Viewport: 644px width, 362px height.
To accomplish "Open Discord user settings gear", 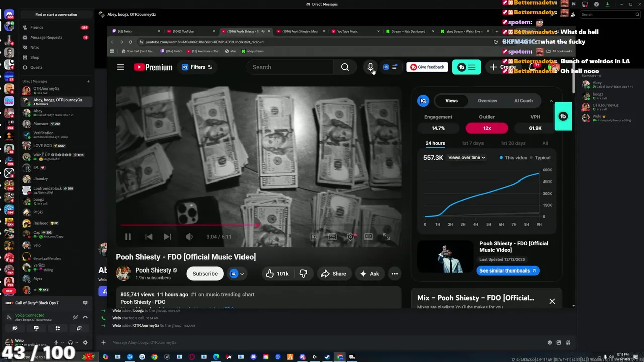I will [x=85, y=342].
